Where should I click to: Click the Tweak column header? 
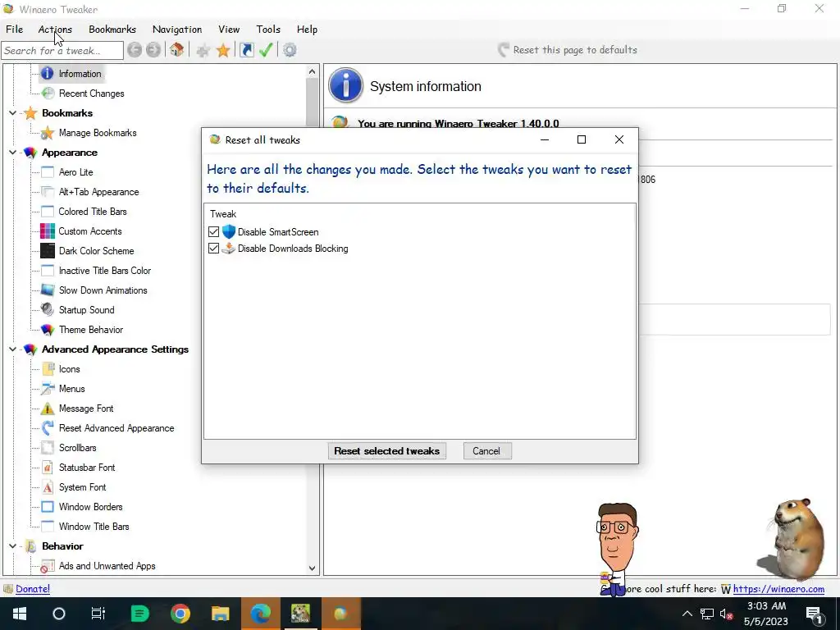tap(223, 214)
